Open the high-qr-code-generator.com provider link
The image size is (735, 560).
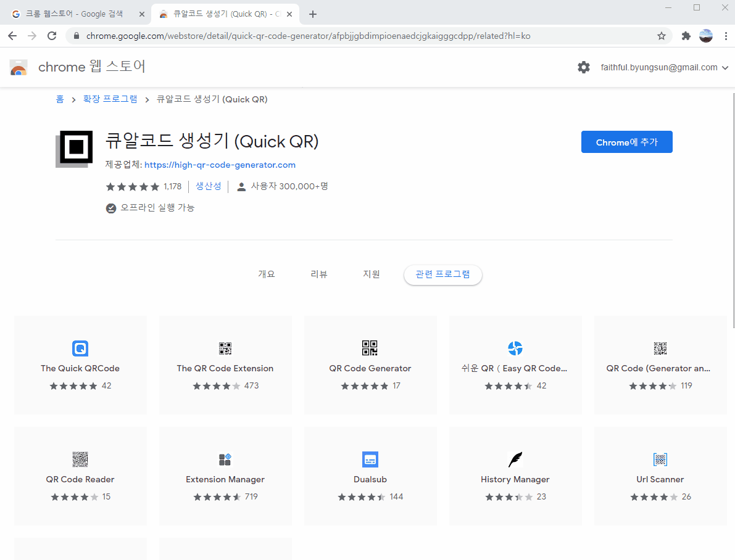coord(220,165)
